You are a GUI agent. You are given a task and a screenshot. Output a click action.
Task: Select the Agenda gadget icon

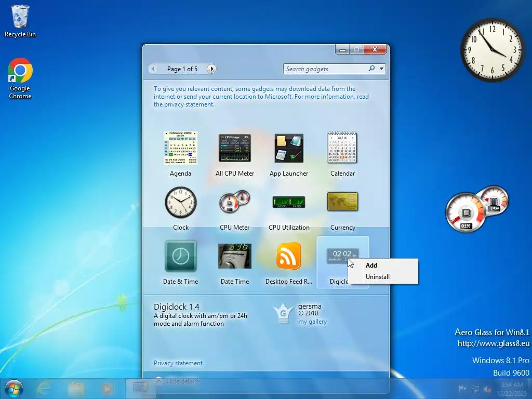[180, 148]
